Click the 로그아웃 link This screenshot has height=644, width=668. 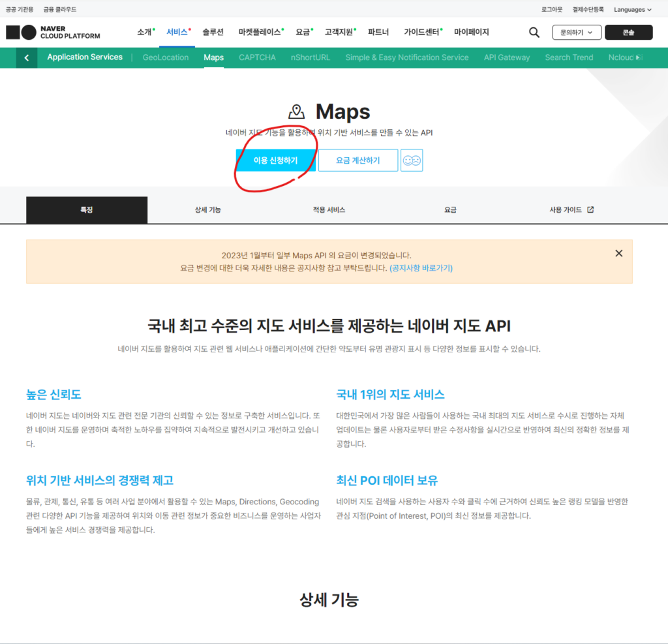552,9
